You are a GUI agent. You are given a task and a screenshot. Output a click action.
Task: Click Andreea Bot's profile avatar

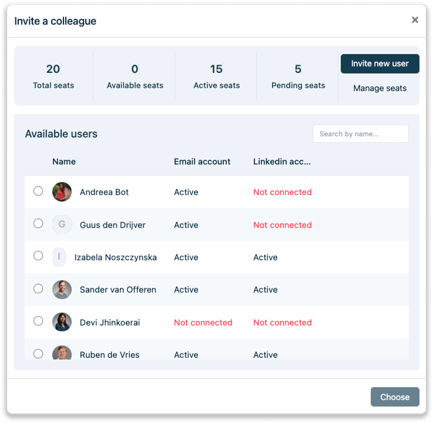pyautogui.click(x=62, y=192)
